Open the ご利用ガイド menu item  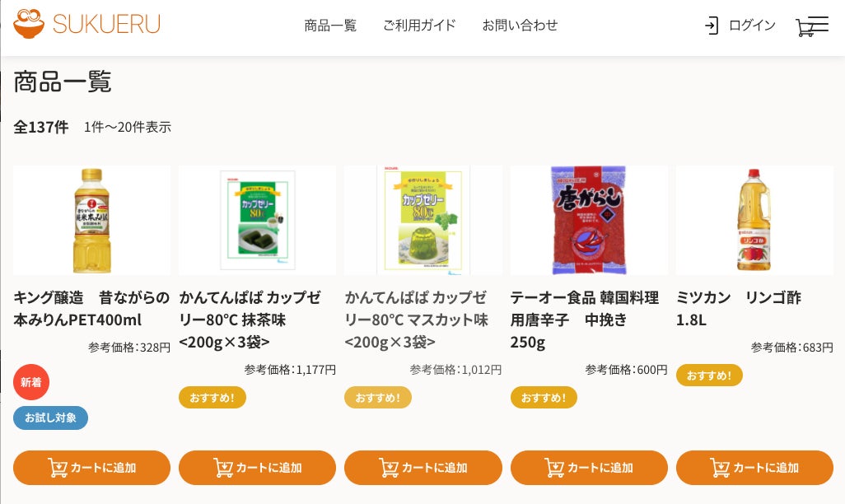[419, 26]
